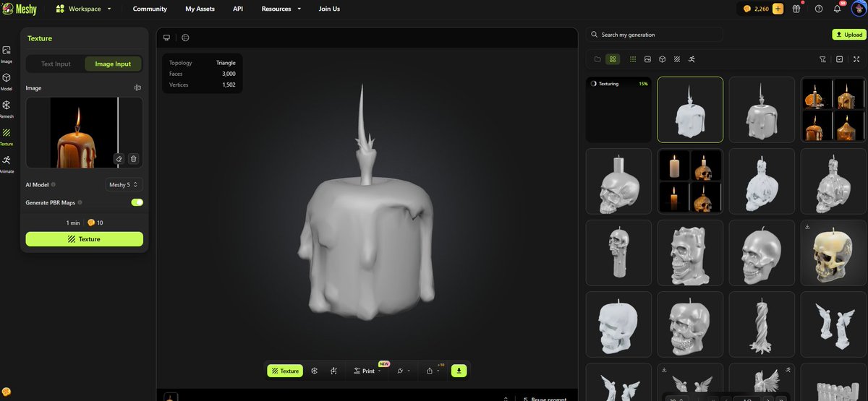Filter generations by texture stripes icon
This screenshot has width=868, height=401.
pos(677,59)
